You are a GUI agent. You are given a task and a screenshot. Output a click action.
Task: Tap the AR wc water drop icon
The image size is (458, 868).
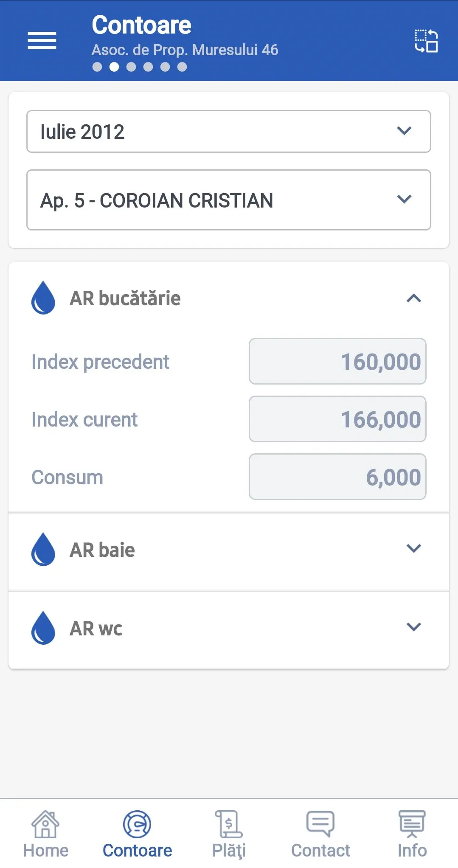[43, 628]
